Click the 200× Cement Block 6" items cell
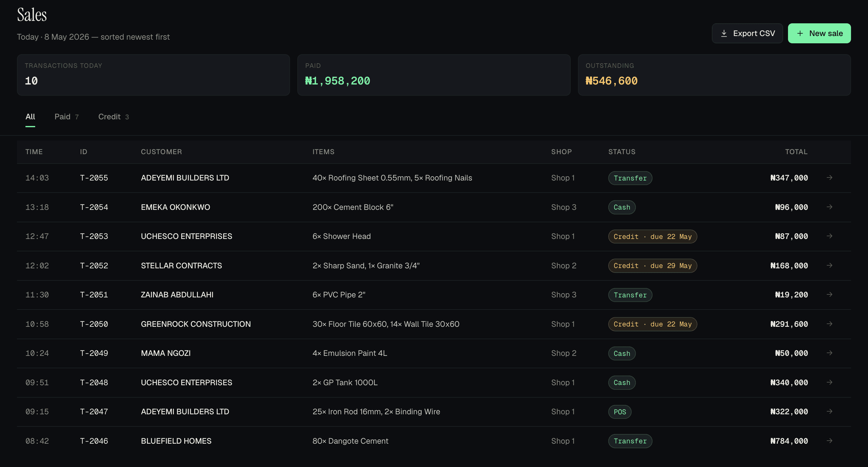868x467 pixels. click(353, 207)
